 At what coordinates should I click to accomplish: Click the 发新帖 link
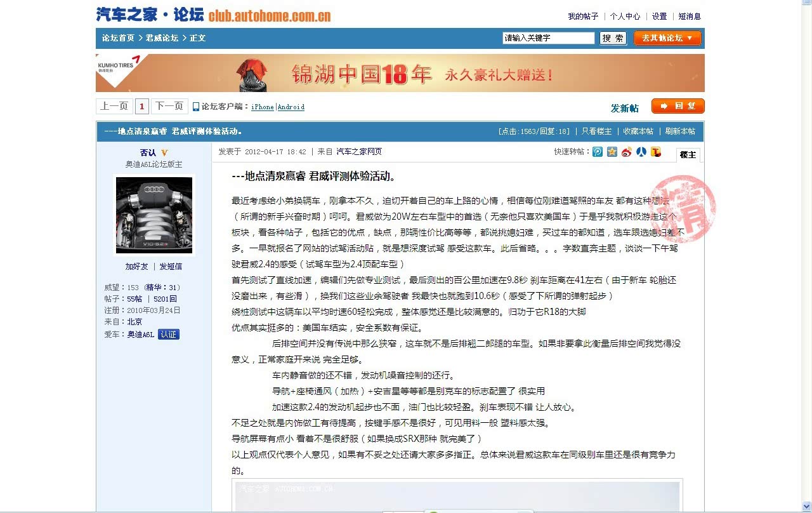625,108
